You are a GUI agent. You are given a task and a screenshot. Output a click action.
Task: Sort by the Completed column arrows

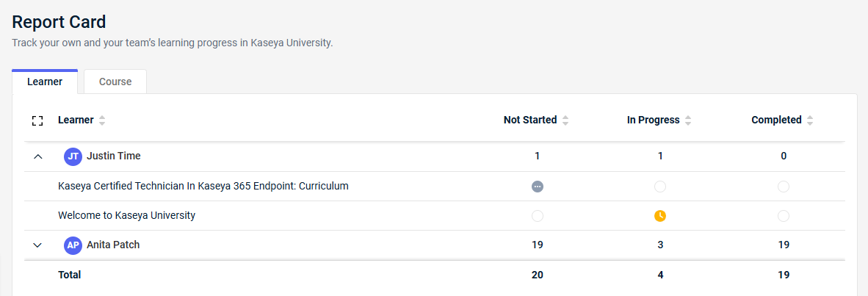pos(811,120)
